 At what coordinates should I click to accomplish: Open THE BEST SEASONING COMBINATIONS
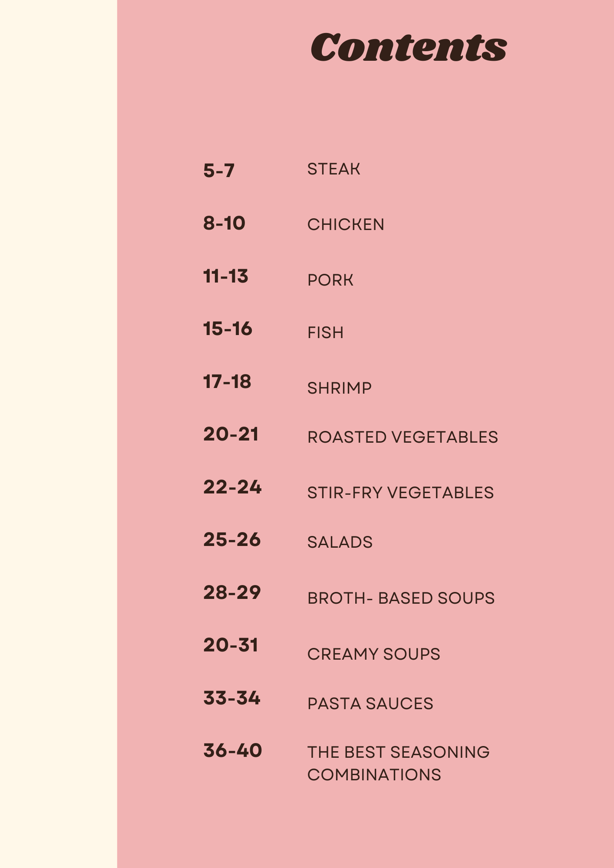(398, 763)
